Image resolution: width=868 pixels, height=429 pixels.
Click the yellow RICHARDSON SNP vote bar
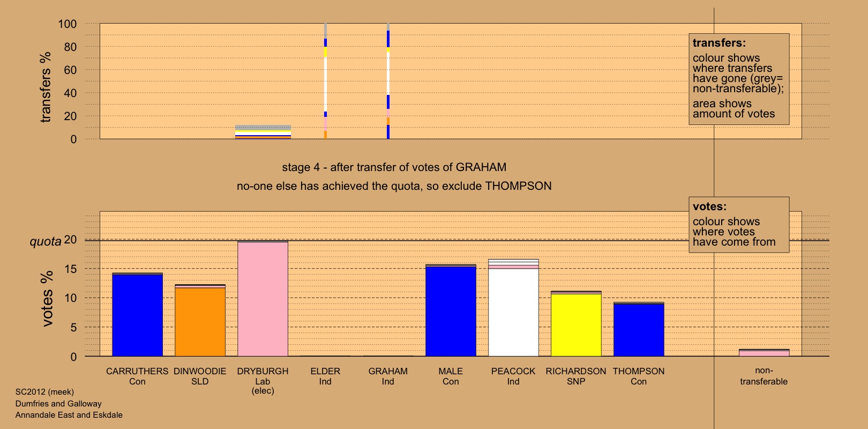(576, 324)
